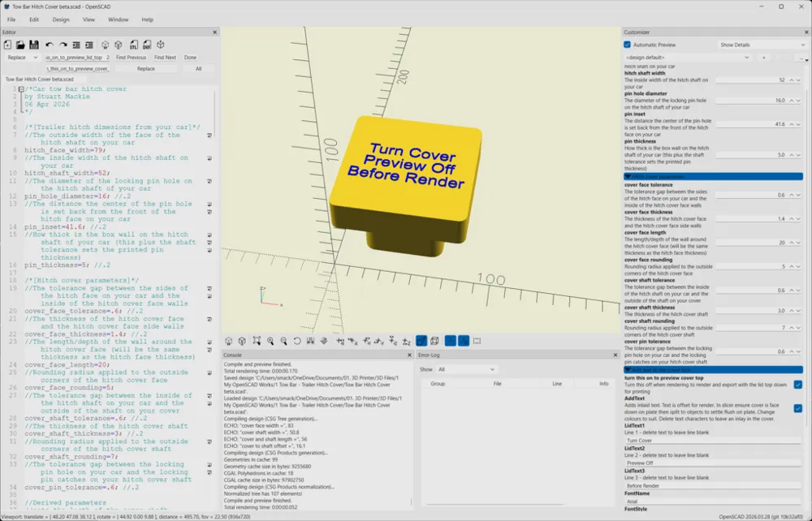Click the Open file folder icon
This screenshot has width=812, height=521.
point(20,45)
